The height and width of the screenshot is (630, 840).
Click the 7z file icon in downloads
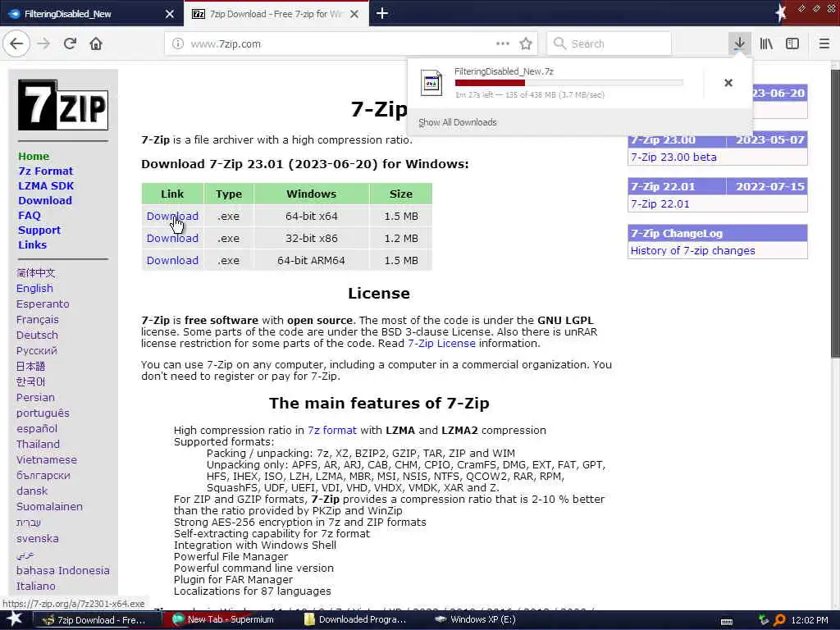click(x=431, y=83)
